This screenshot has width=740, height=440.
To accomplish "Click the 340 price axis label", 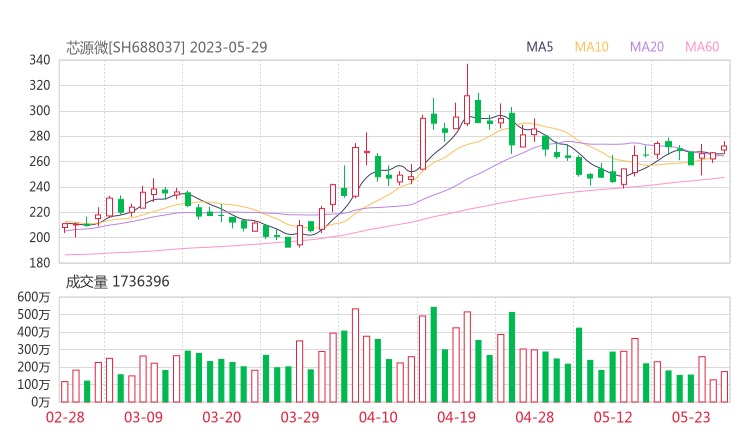I will [40, 60].
